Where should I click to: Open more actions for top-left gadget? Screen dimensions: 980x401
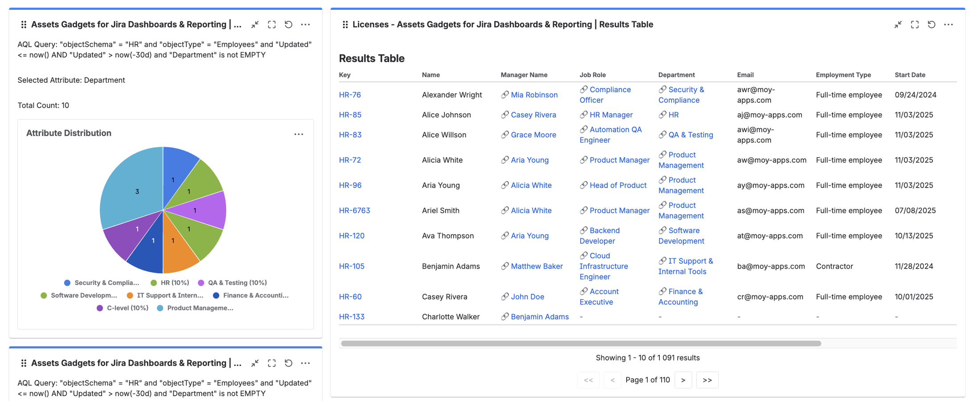pyautogui.click(x=305, y=25)
